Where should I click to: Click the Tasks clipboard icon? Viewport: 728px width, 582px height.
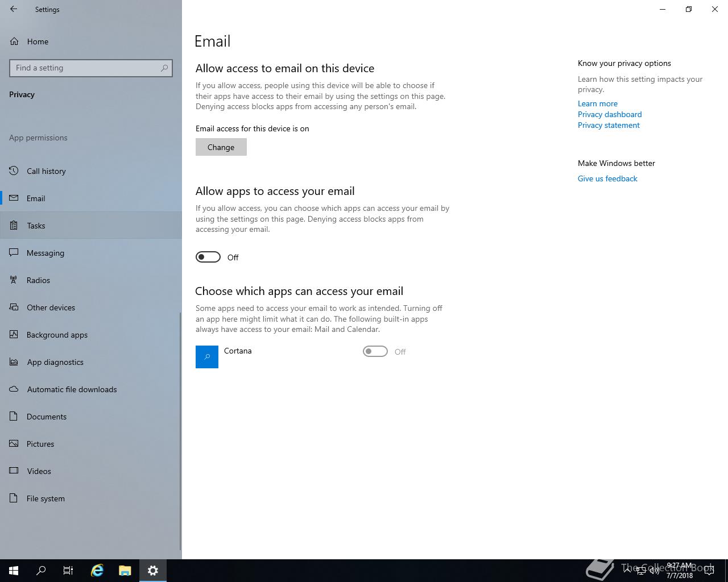point(14,226)
